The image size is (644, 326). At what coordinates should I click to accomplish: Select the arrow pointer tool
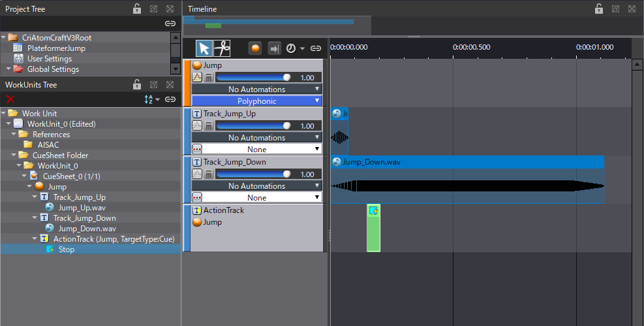click(x=204, y=48)
